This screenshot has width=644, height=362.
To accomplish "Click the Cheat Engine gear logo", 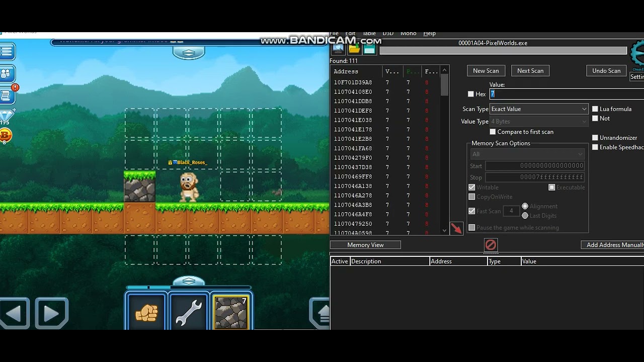I will click(x=637, y=54).
